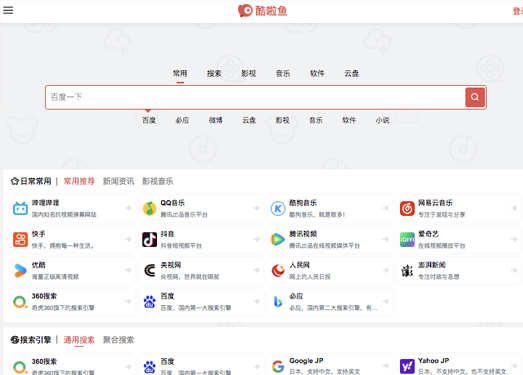The image size is (523, 375).
Task: Open the 人民网 title link
Action: [x=300, y=265]
